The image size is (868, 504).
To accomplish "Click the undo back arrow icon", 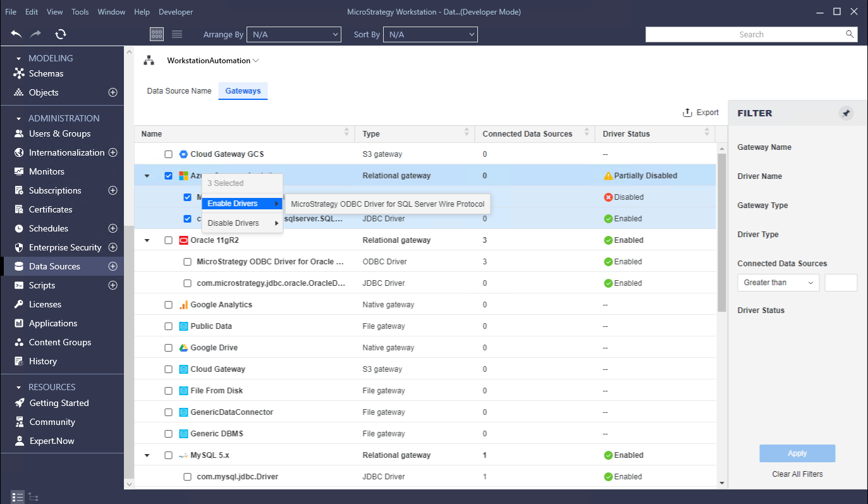I will coord(16,34).
